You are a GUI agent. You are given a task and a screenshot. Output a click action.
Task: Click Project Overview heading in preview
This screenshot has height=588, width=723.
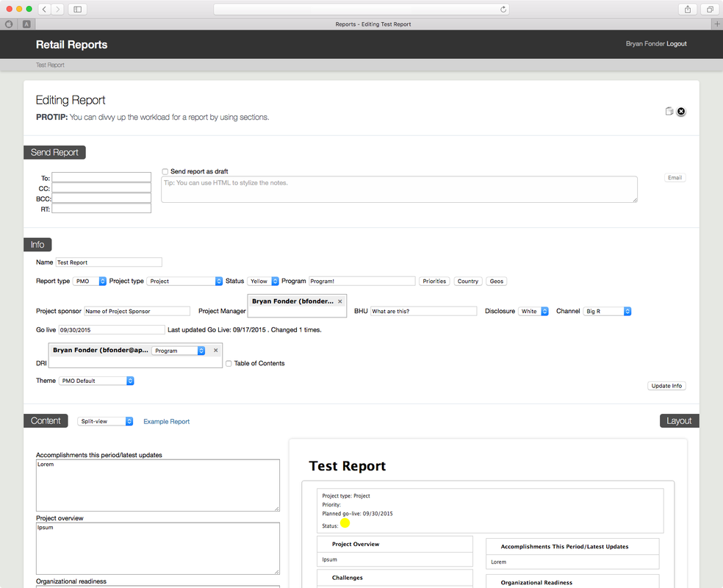click(x=356, y=544)
